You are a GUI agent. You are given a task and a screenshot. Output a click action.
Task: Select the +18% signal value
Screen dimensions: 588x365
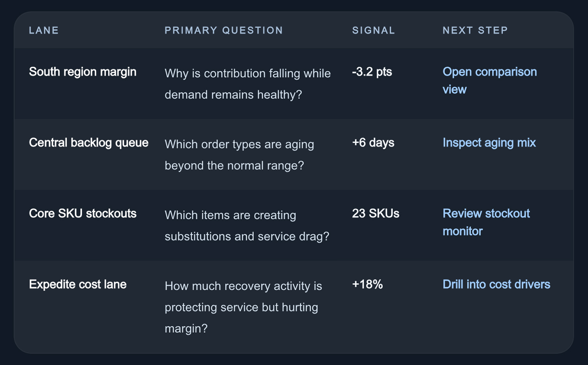point(367,284)
